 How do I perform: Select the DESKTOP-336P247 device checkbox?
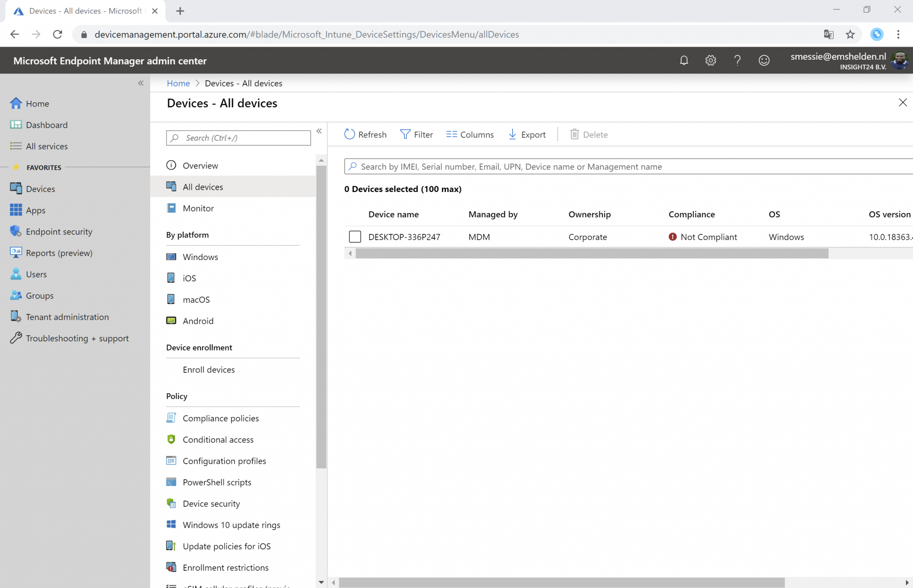pyautogui.click(x=355, y=237)
